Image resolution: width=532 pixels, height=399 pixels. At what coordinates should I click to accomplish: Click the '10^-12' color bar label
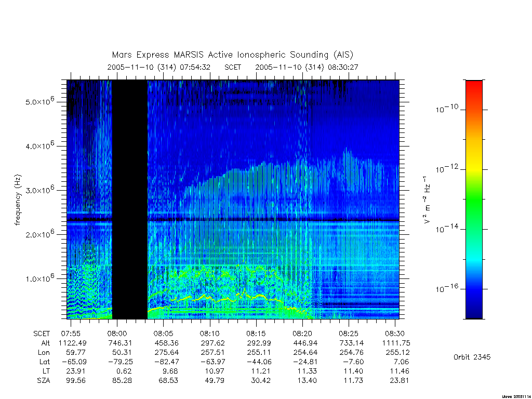tap(447, 168)
